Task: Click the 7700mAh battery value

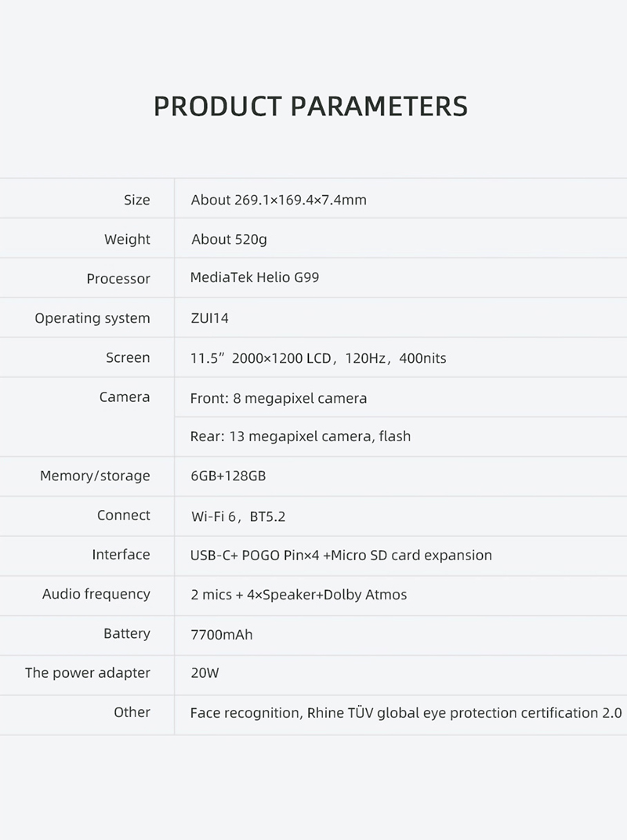Action: click(x=221, y=635)
